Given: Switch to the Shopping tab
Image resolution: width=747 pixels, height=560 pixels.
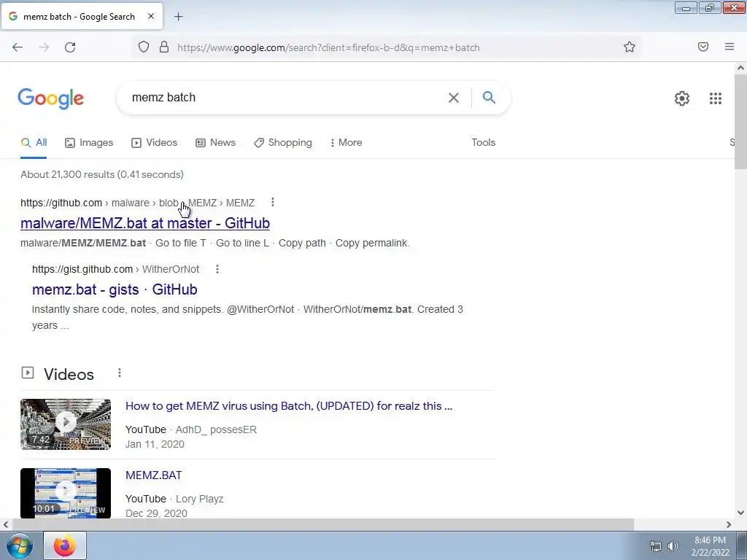Looking at the screenshot, I should 283,142.
